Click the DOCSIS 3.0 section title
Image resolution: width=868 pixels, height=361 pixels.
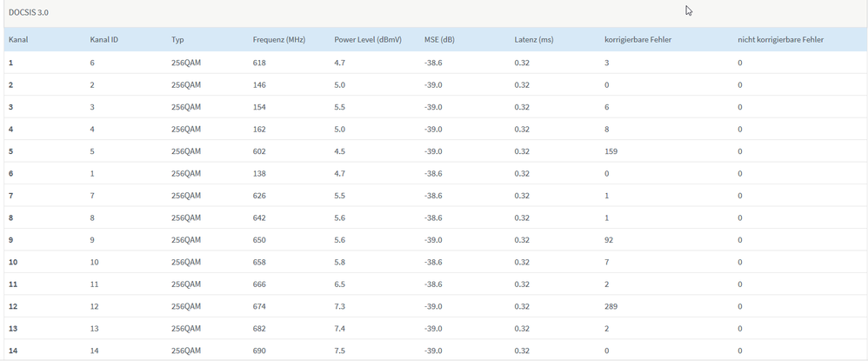30,12
